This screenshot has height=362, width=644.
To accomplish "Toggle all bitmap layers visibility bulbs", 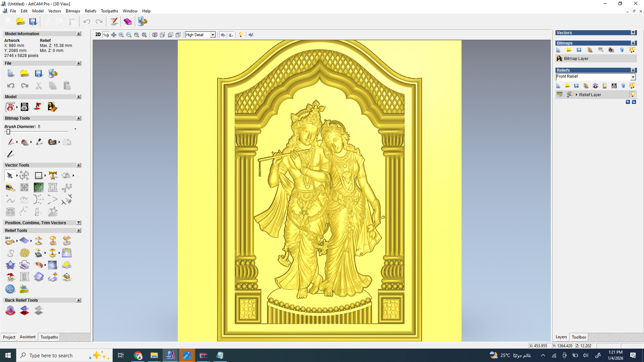I will coord(632,50).
